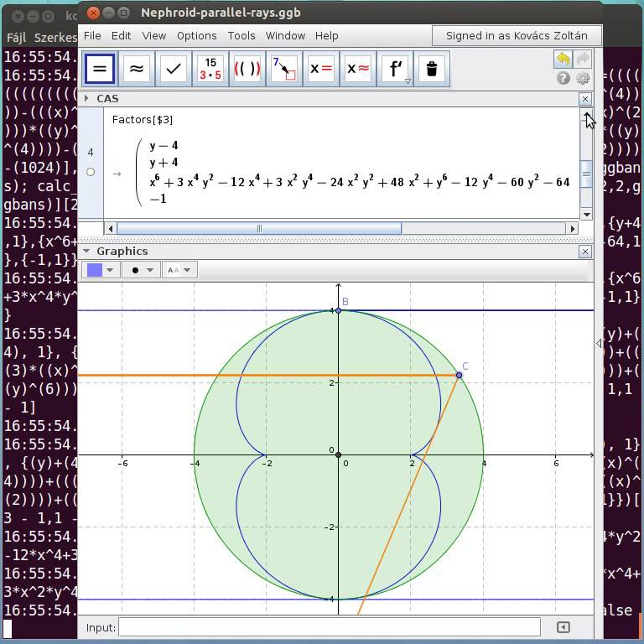644x644 pixels.
Task: Close the CAS view panel
Action: coord(585,99)
